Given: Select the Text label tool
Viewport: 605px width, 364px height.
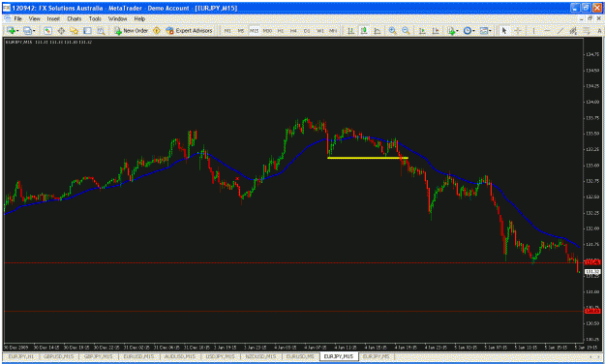Looking at the screenshot, I should (x=599, y=31).
